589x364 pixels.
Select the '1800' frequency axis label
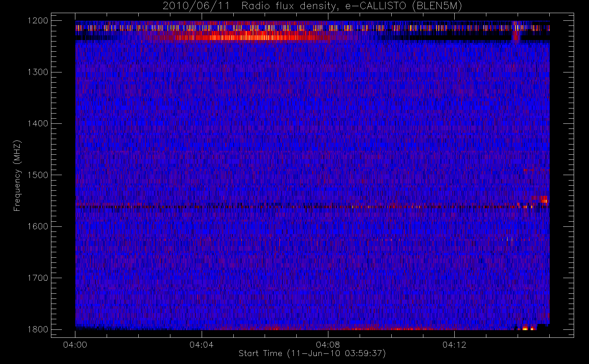coord(38,329)
